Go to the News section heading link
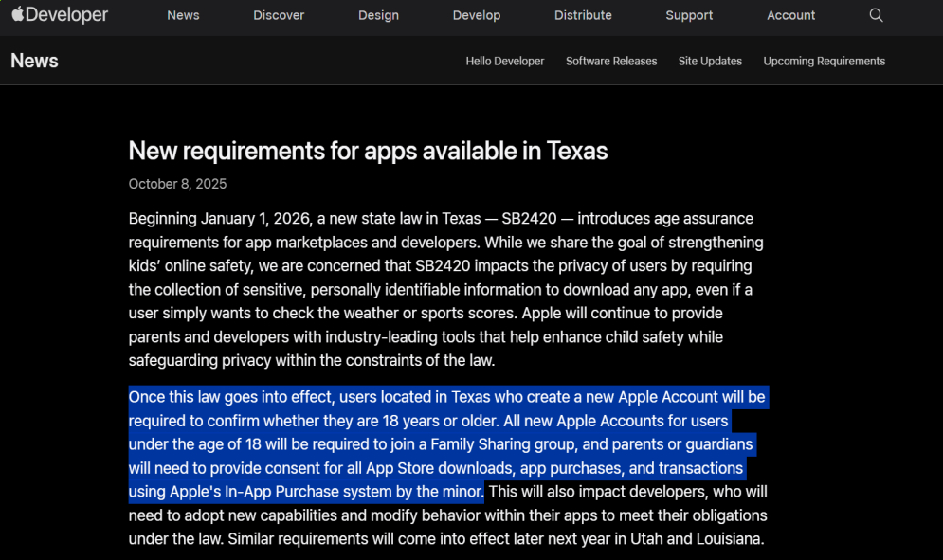 [x=34, y=61]
